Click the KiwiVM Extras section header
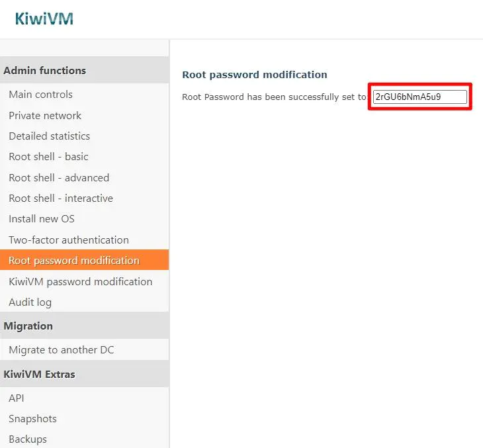Viewport: 483px width, 448px height. 40,375
